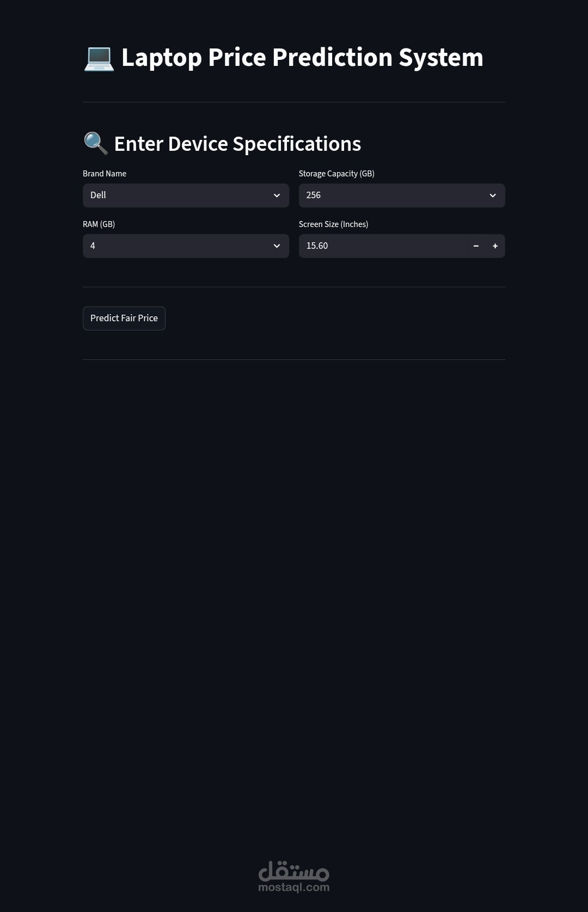This screenshot has width=588, height=912.
Task: Click the Laptop Price Prediction System heading
Action: 302,58
